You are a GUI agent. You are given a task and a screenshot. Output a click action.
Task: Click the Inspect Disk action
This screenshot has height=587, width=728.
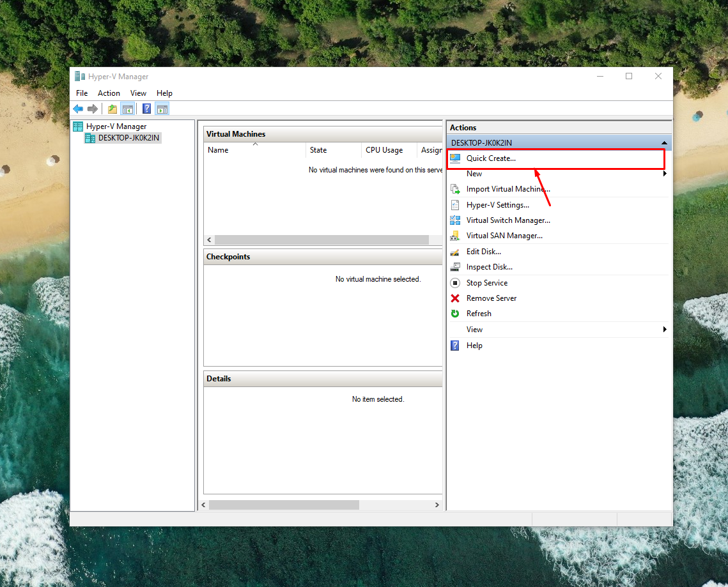click(x=489, y=267)
